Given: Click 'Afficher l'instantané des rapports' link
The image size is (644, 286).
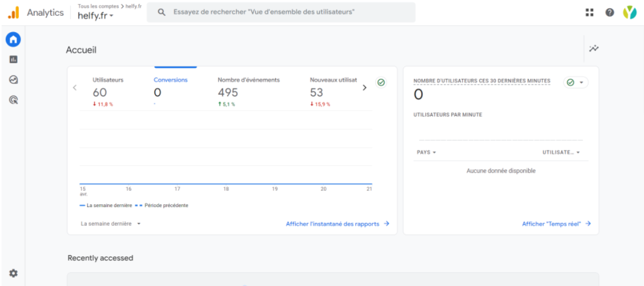Looking at the screenshot, I should [337, 223].
